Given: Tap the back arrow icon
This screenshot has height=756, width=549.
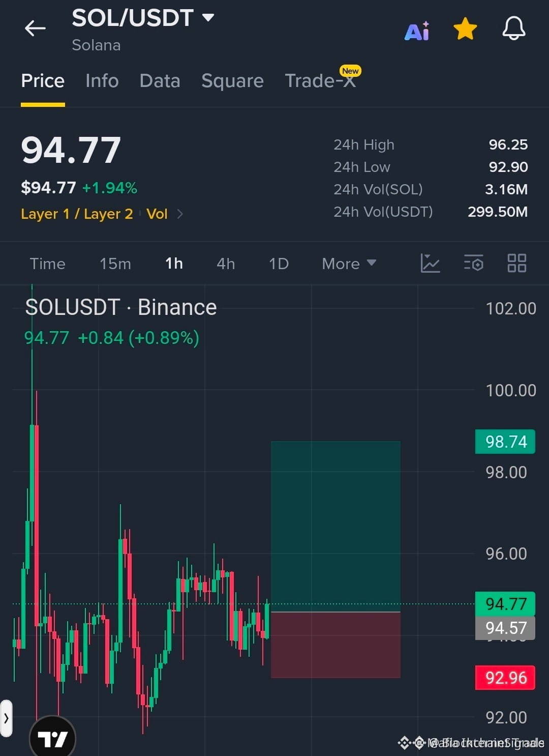Looking at the screenshot, I should (x=35, y=28).
